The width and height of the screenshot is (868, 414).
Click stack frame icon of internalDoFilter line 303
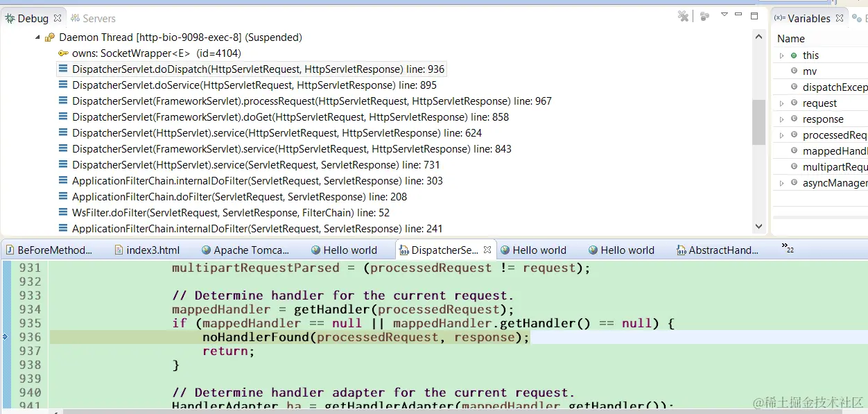[63, 181]
